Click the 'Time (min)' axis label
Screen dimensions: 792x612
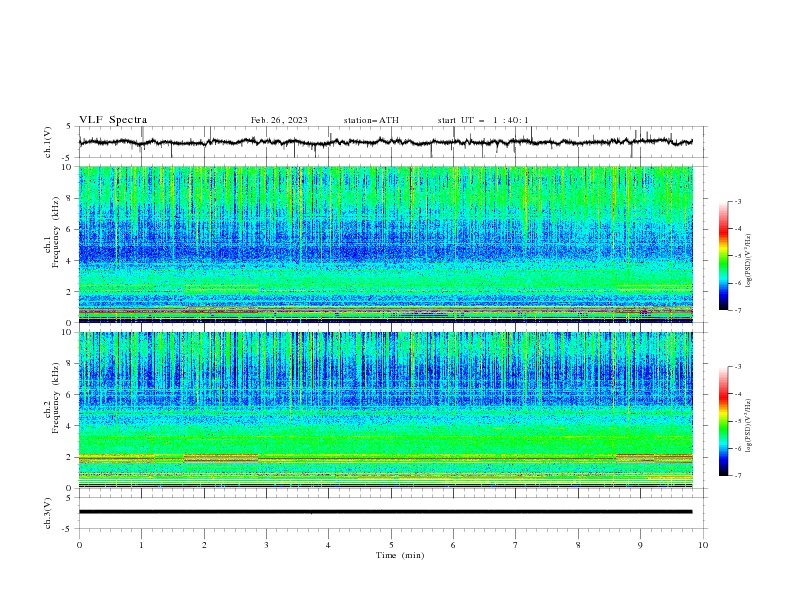[x=400, y=555]
